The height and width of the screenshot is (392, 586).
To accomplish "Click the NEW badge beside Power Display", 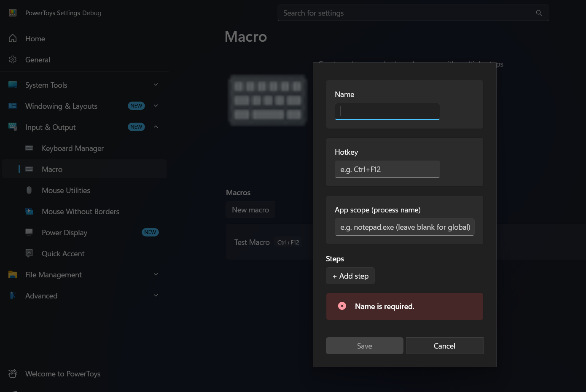I will [150, 232].
